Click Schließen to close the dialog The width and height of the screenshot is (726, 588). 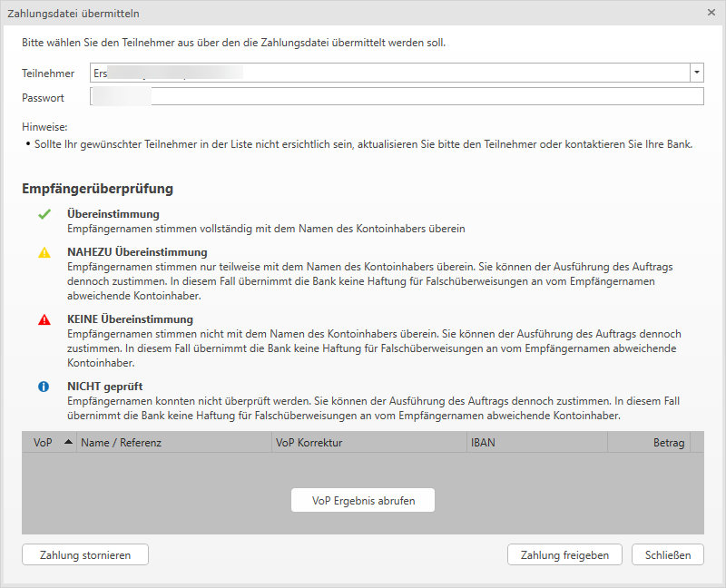667,554
